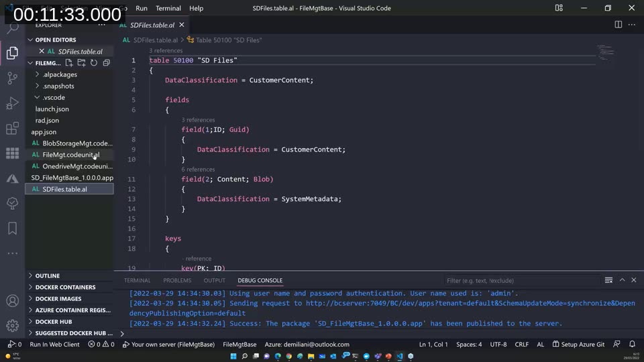Customize layout icon in title bar
This screenshot has height=362, width=644.
[x=559, y=8]
